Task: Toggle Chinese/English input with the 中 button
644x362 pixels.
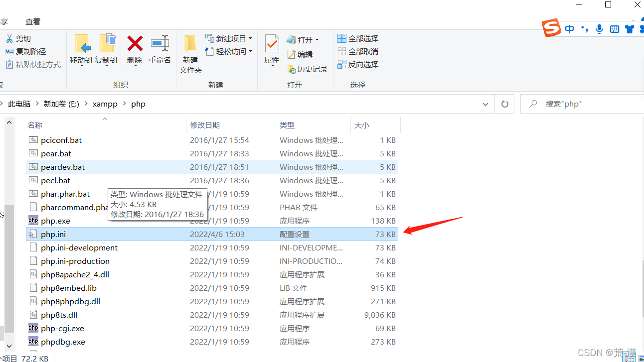Action: point(569,28)
